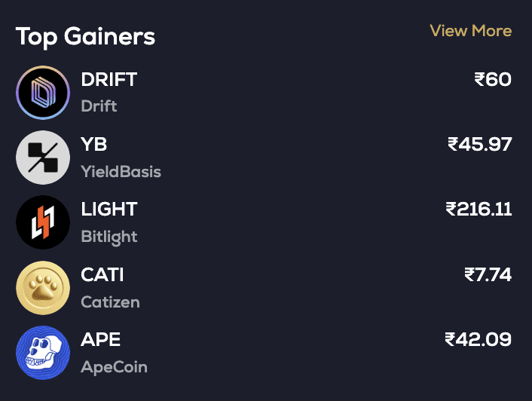Open the View More link

470,31
